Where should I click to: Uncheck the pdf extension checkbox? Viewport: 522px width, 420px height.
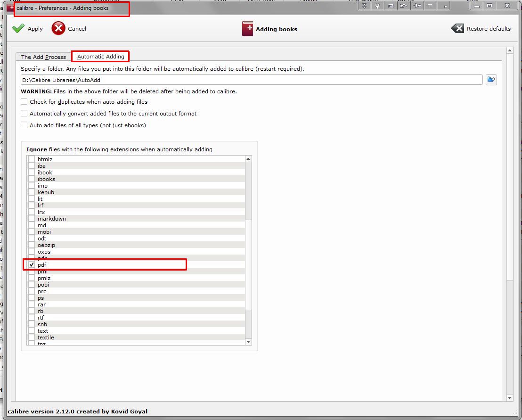point(32,265)
